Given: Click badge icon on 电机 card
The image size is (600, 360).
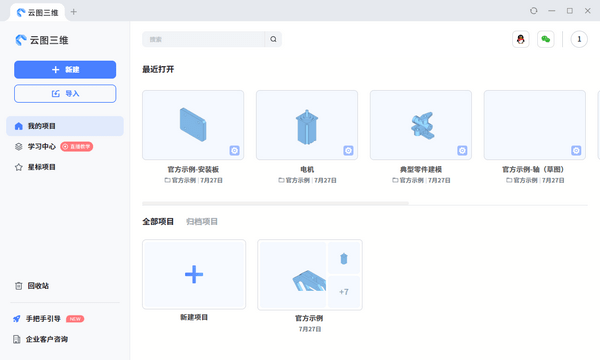Looking at the screenshot, I should pyautogui.click(x=348, y=150).
